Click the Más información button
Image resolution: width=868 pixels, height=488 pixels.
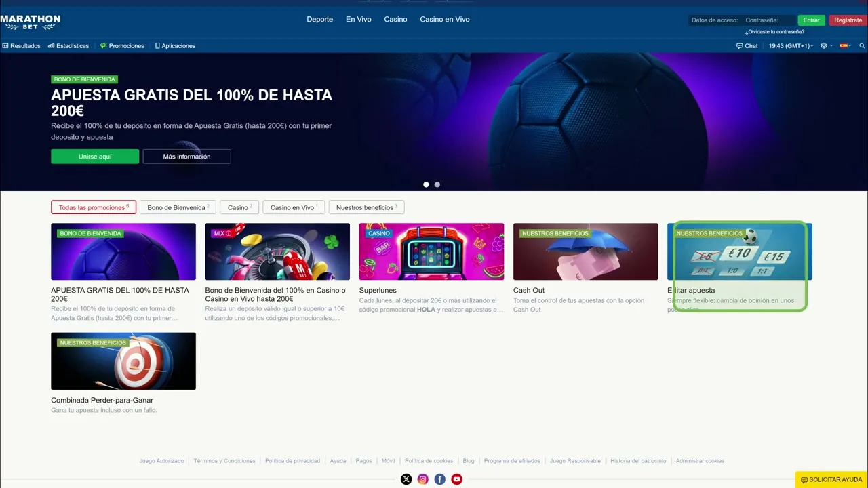point(186,157)
